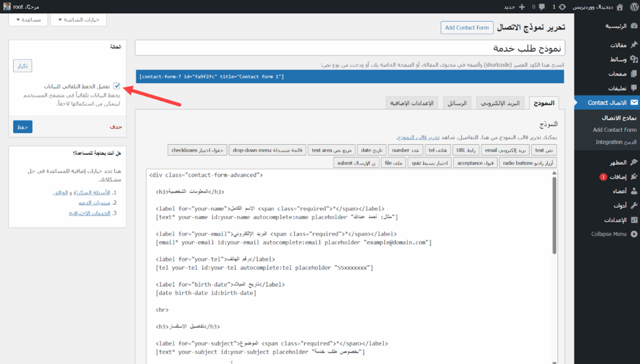Click the تكرار duplicate button

coord(22,66)
